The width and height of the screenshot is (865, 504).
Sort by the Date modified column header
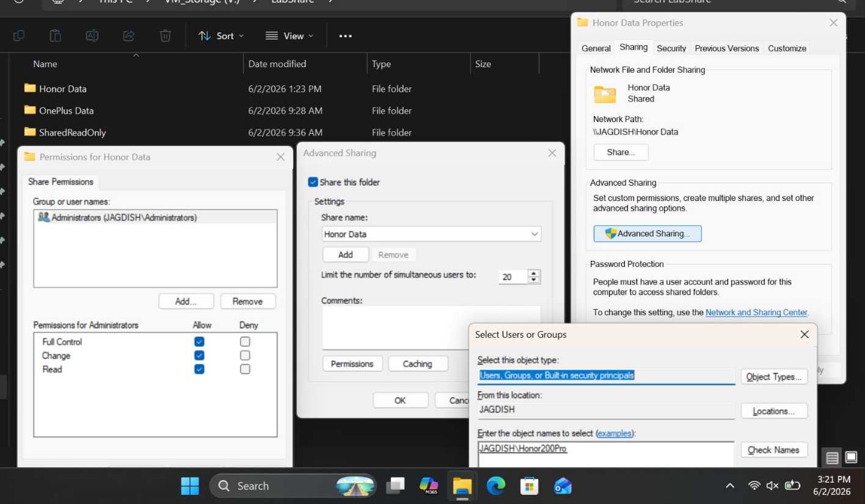click(x=305, y=64)
